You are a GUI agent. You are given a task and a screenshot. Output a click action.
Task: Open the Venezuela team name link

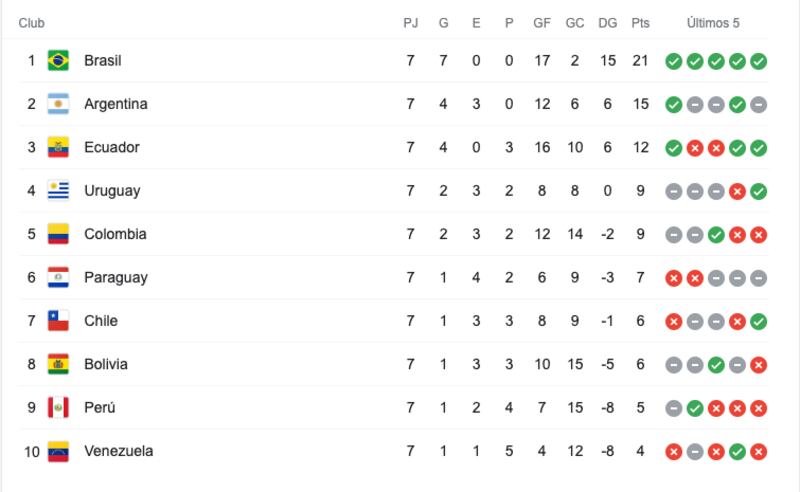click(118, 451)
